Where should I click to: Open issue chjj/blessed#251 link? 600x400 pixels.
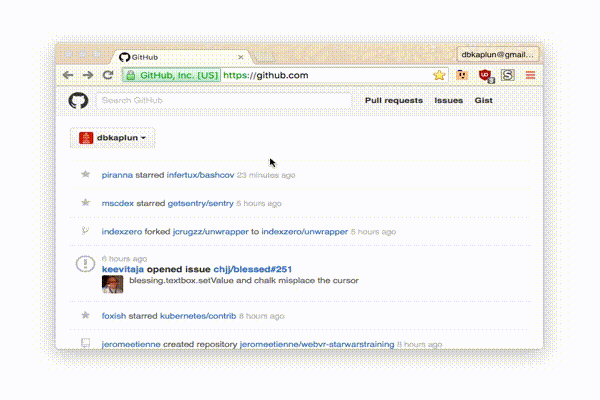pyautogui.click(x=253, y=269)
